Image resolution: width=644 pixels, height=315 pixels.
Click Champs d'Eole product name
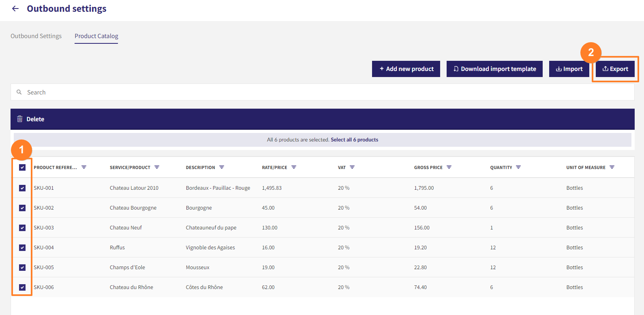pos(127,267)
